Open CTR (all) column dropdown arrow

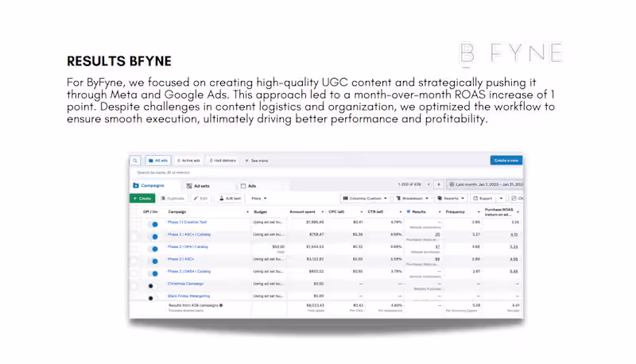401,212
